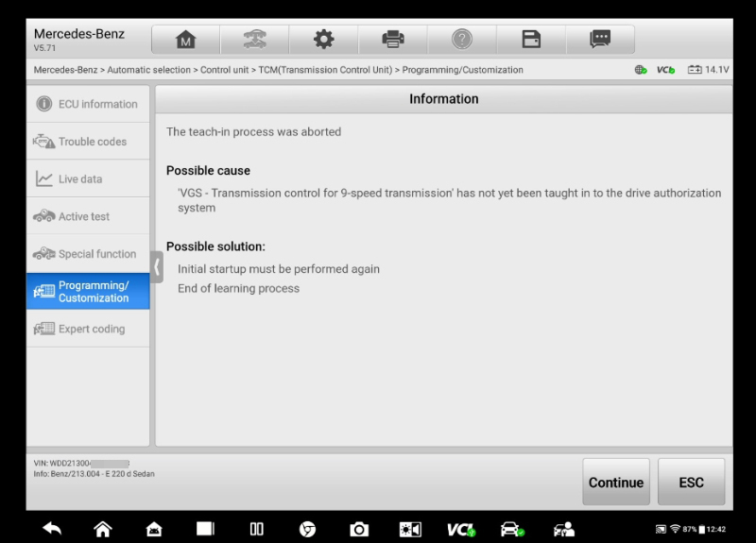Open the brightness/volume icon in navigation bar

(x=410, y=529)
